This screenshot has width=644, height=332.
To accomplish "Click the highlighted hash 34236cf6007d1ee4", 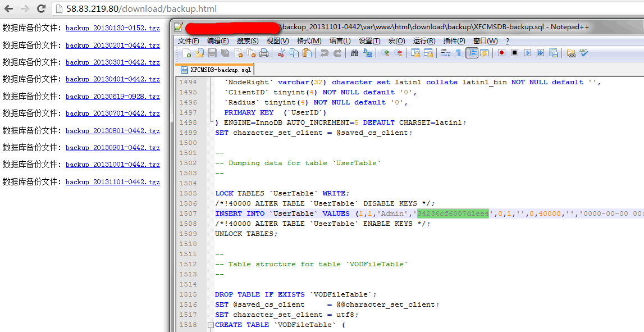I will (453, 213).
